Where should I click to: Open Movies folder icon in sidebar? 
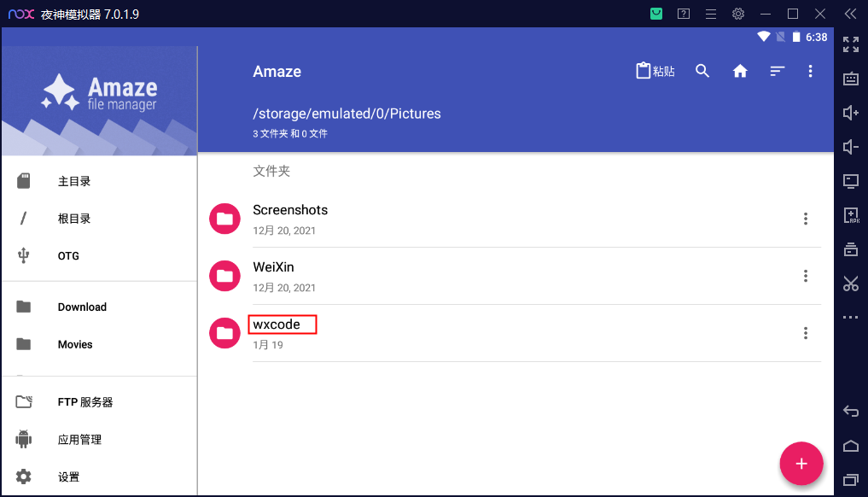coord(23,344)
